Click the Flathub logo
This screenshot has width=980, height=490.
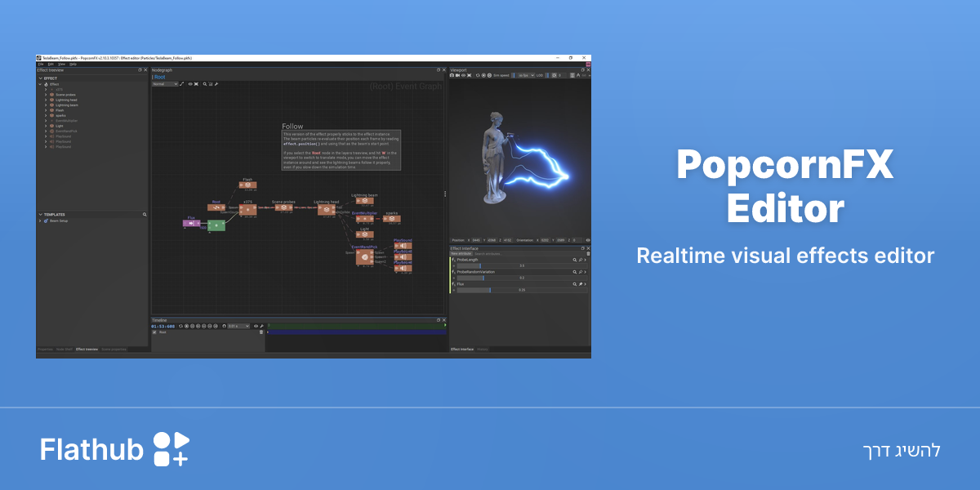(114, 449)
